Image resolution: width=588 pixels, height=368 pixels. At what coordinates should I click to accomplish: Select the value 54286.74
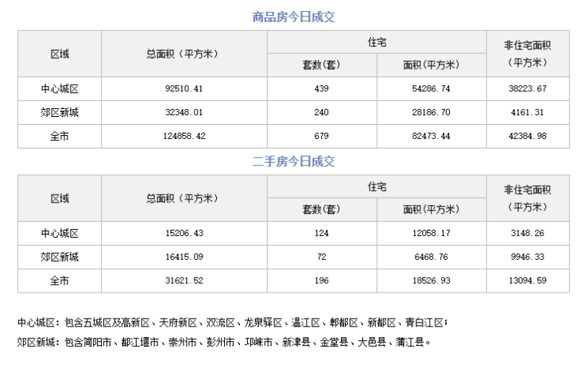(x=431, y=89)
